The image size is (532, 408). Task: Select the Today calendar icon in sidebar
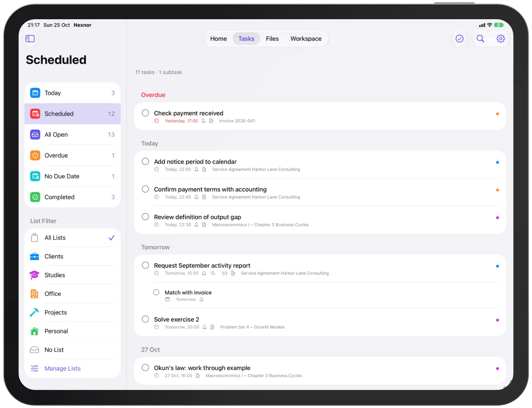(35, 93)
